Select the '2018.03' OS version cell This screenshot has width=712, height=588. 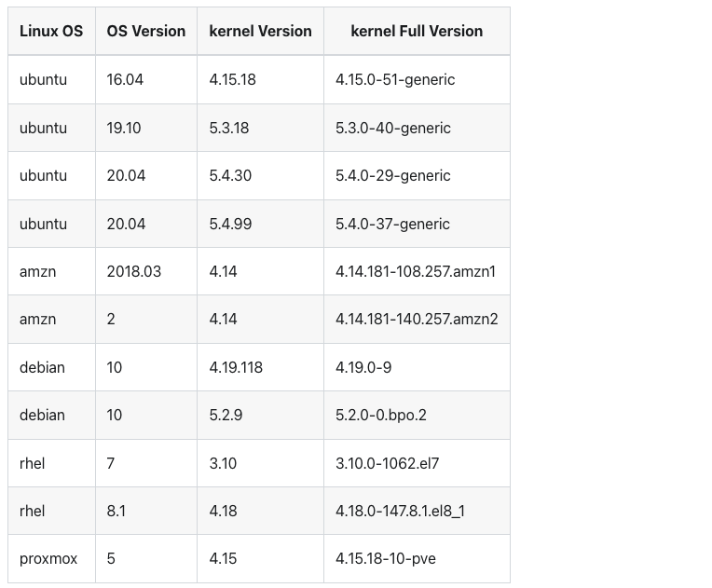tap(134, 271)
